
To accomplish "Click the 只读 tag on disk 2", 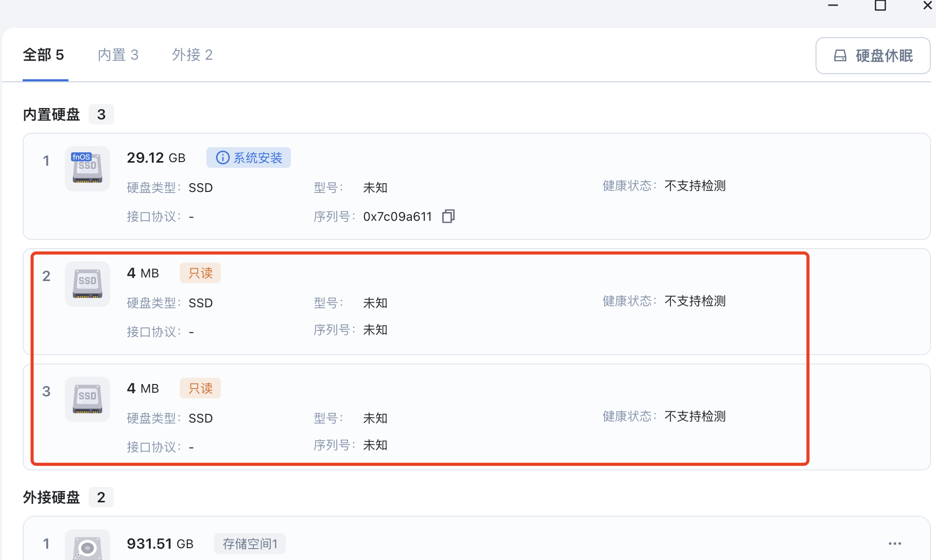I will 200,273.
